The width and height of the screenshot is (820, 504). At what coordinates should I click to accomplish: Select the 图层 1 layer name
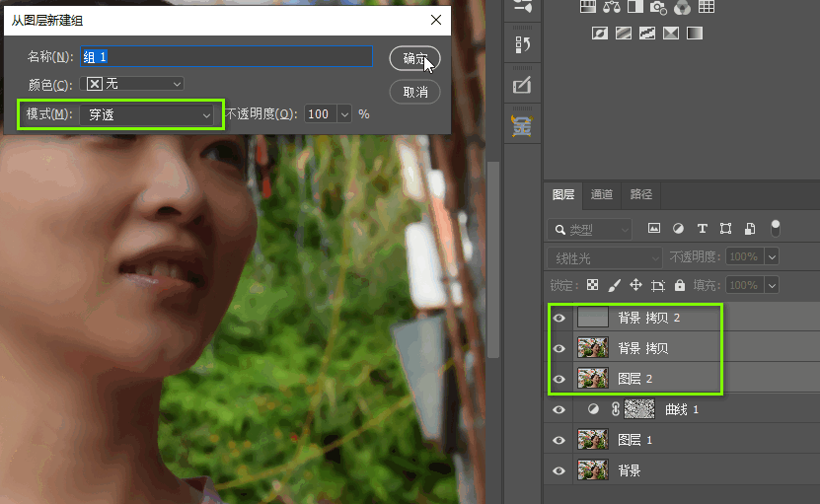tap(634, 440)
